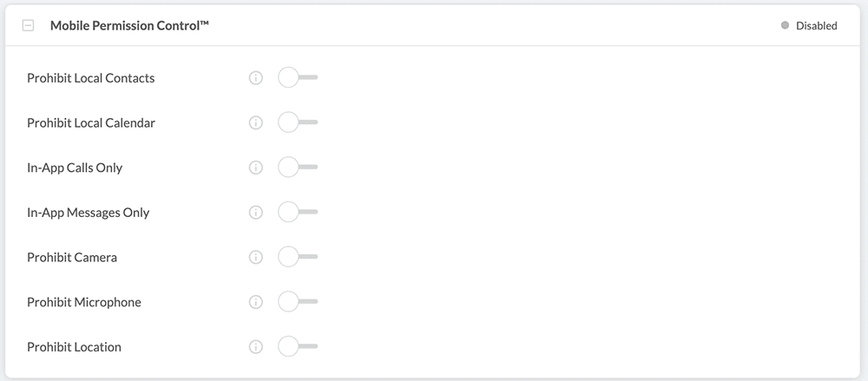Toggle In-App Calls Only on
Image resolution: width=868 pixels, height=381 pixels.
coord(298,168)
